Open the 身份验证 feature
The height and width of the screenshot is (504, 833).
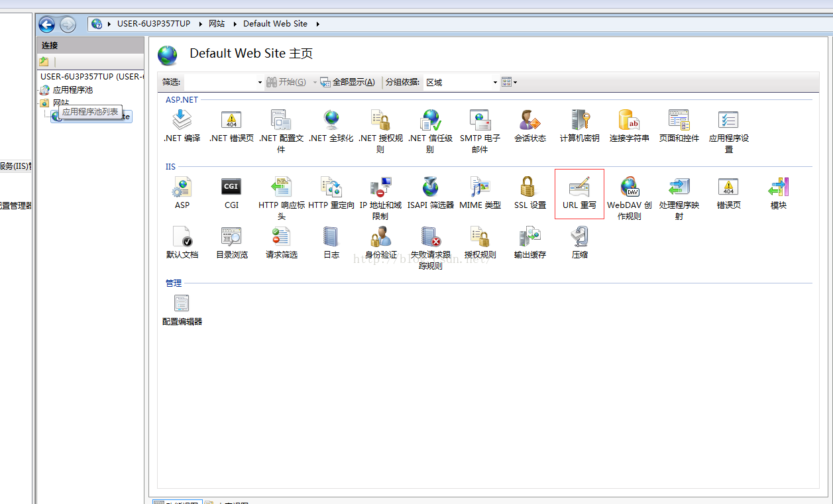point(380,242)
